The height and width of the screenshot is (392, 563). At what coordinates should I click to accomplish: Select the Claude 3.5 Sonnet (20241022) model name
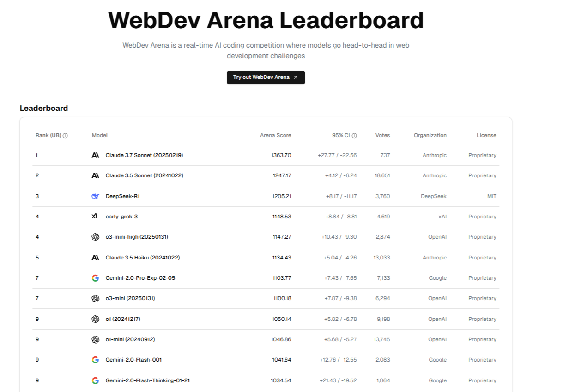point(144,175)
